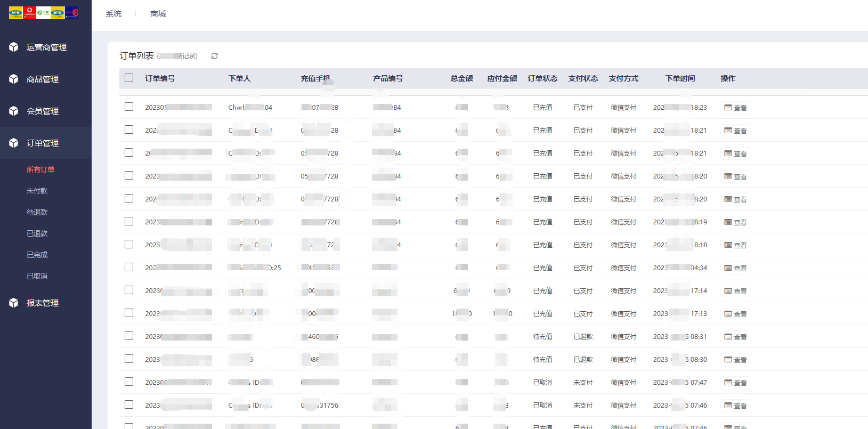
Task: Click the carrier logos banner at top left
Action: (44, 13)
